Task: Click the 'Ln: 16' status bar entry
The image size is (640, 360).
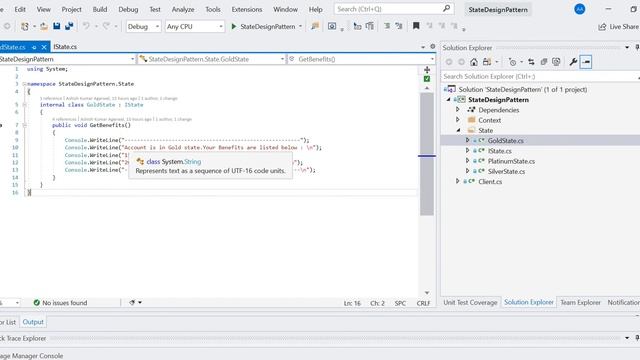Action: click(352, 303)
